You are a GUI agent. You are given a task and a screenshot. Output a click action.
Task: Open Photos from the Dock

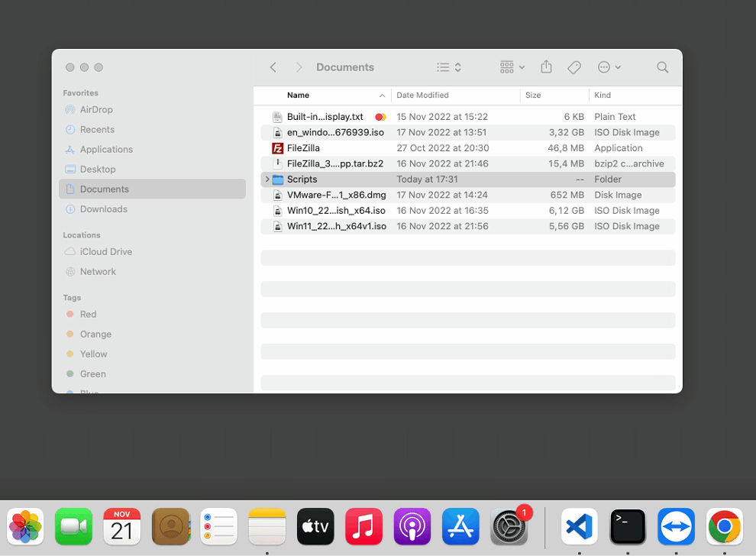click(25, 526)
